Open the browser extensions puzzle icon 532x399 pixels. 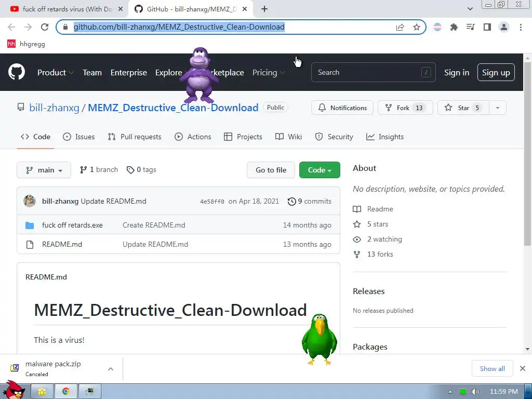click(x=454, y=27)
